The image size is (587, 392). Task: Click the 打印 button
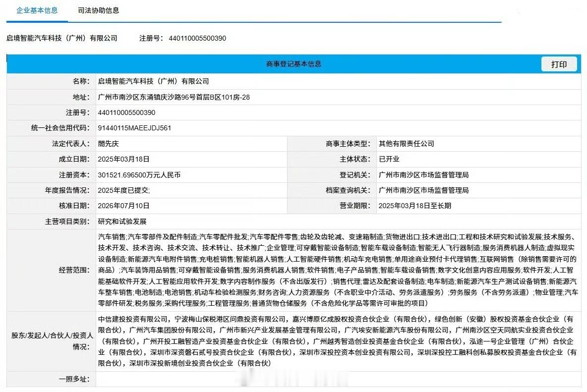pos(559,64)
